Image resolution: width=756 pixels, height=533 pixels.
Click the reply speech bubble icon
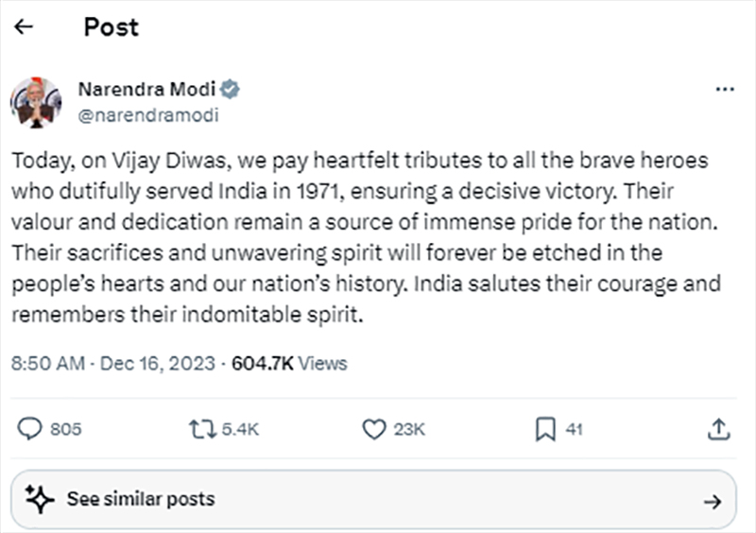point(31,429)
